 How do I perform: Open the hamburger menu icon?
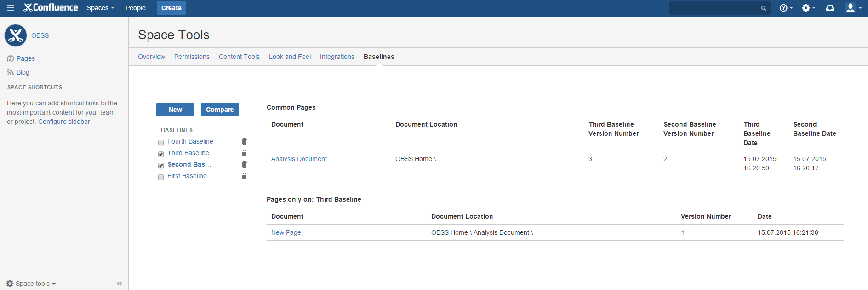[11, 8]
